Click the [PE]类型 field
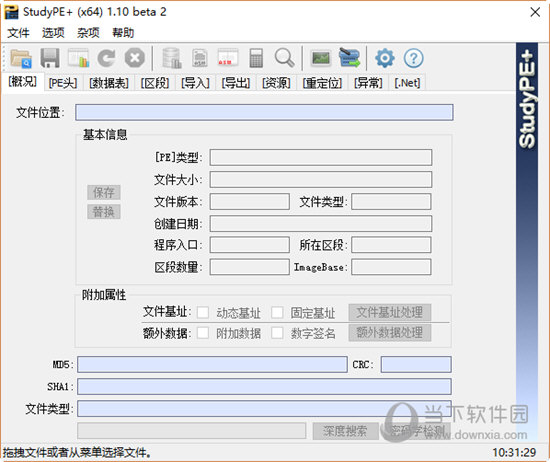This screenshot has width=550, height=462. (321, 158)
